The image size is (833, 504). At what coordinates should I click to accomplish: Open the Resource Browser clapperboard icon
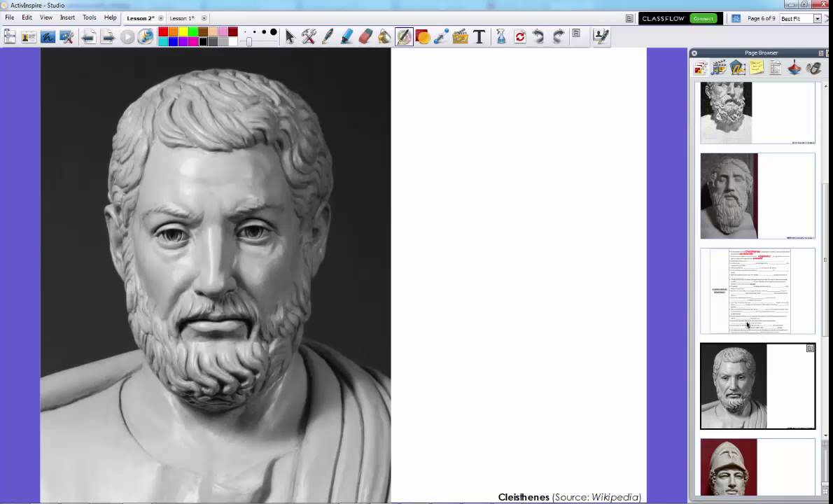[719, 68]
